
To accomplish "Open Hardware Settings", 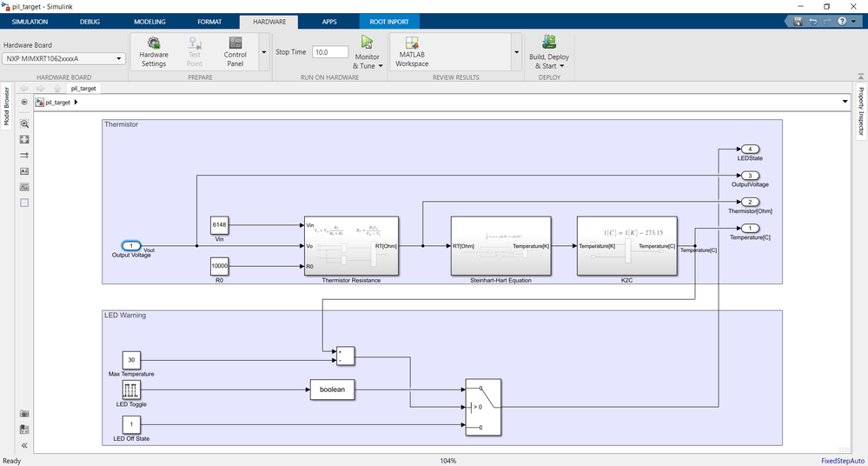I will click(153, 51).
